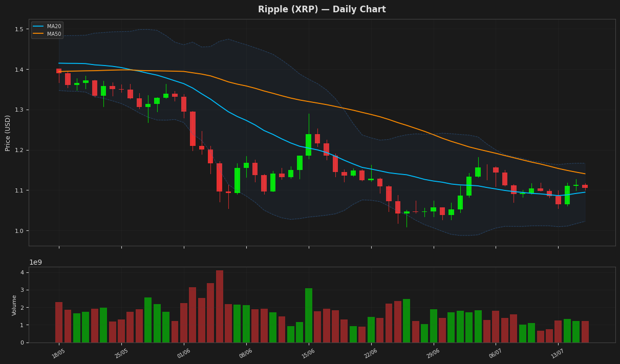Click the 22/06 date label
This screenshot has height=364, width=620.
pyautogui.click(x=370, y=354)
